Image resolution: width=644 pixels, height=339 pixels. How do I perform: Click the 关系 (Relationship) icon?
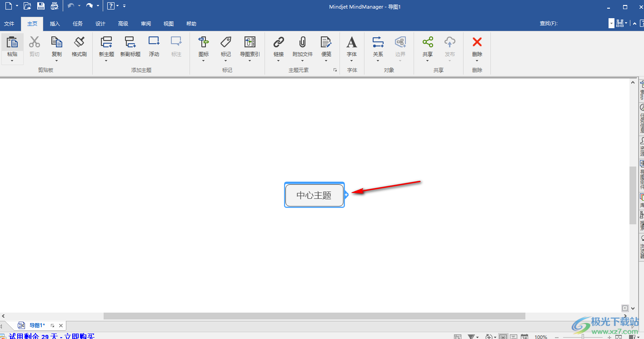[378, 42]
